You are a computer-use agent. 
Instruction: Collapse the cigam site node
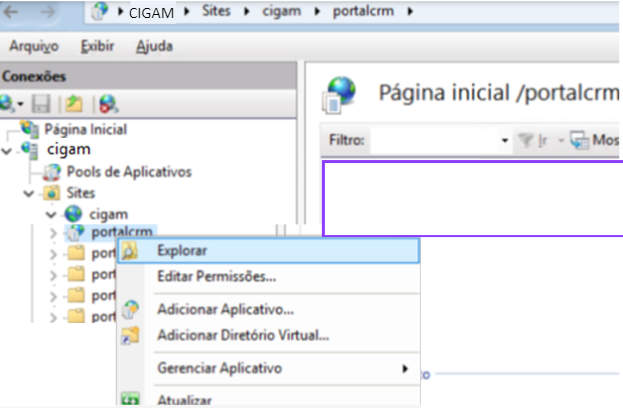pyautogui.click(x=51, y=215)
